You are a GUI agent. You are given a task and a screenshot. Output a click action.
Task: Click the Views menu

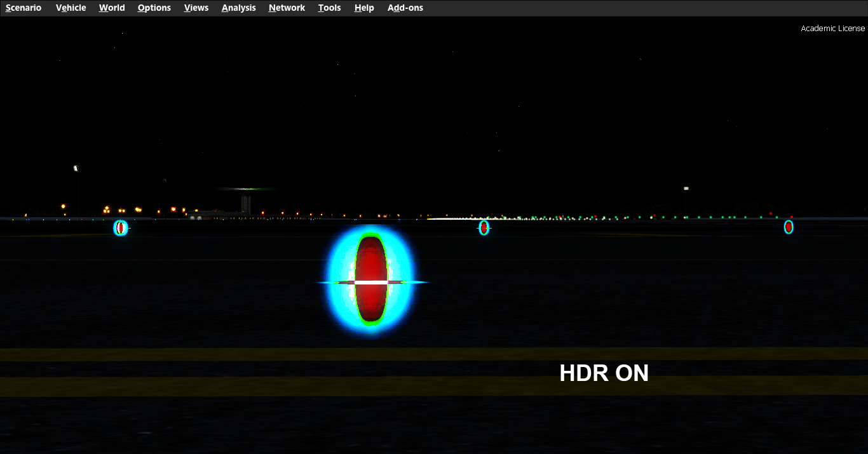coord(196,8)
